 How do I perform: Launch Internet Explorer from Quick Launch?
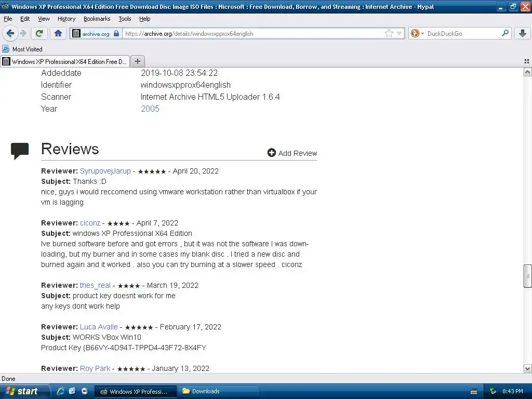(61, 391)
